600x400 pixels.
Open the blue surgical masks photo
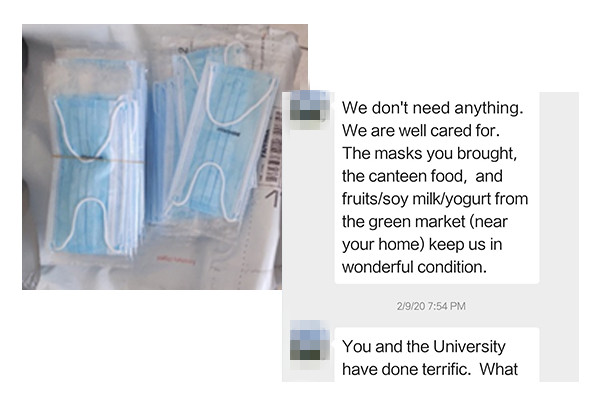(x=165, y=157)
